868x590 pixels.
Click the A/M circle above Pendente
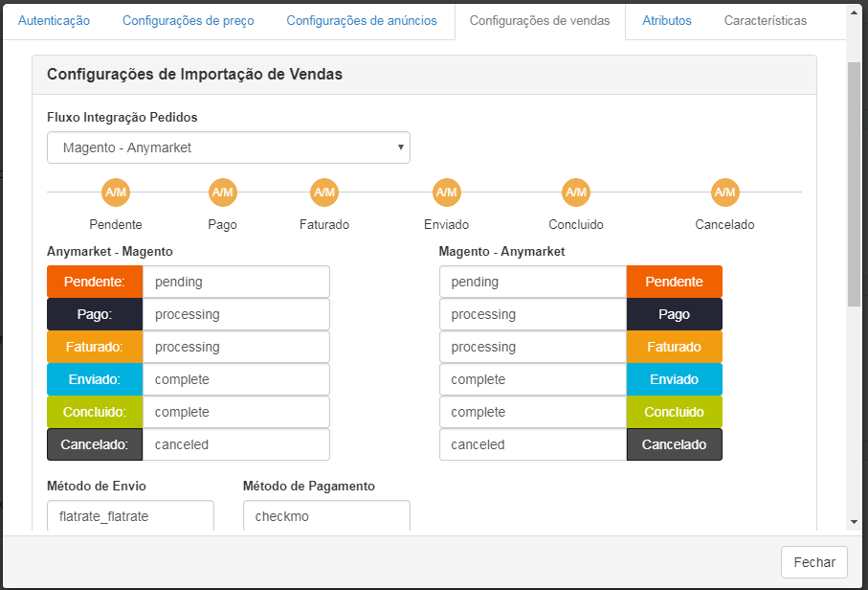[116, 193]
